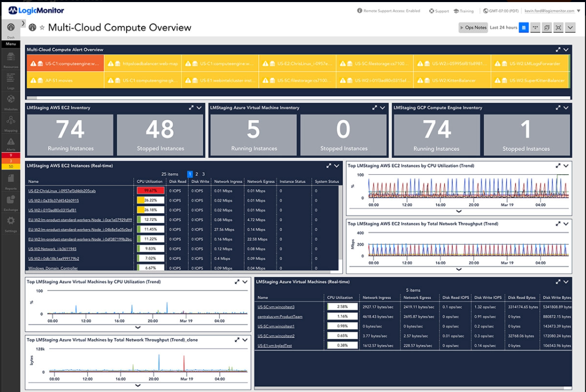Favorite the dashboard with the star icon
586x392 pixels.
tap(42, 27)
